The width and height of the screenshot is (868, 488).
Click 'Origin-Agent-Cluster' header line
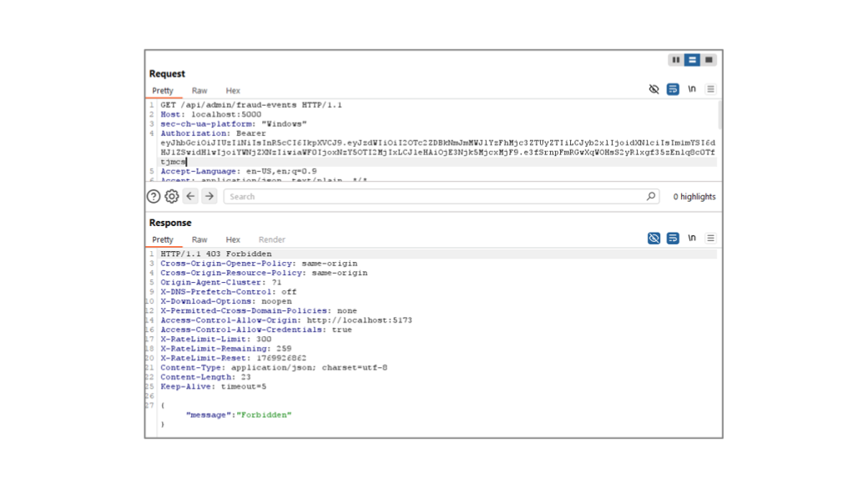click(221, 282)
